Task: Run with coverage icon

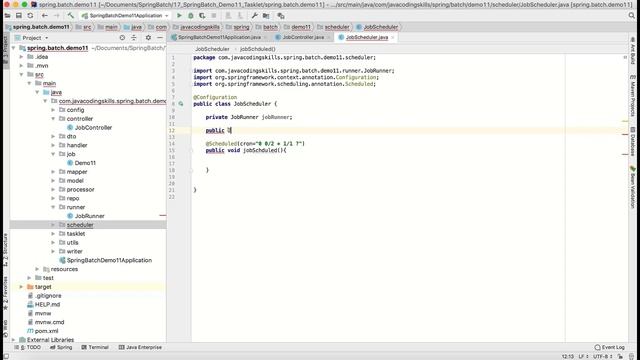Action: click(202, 16)
